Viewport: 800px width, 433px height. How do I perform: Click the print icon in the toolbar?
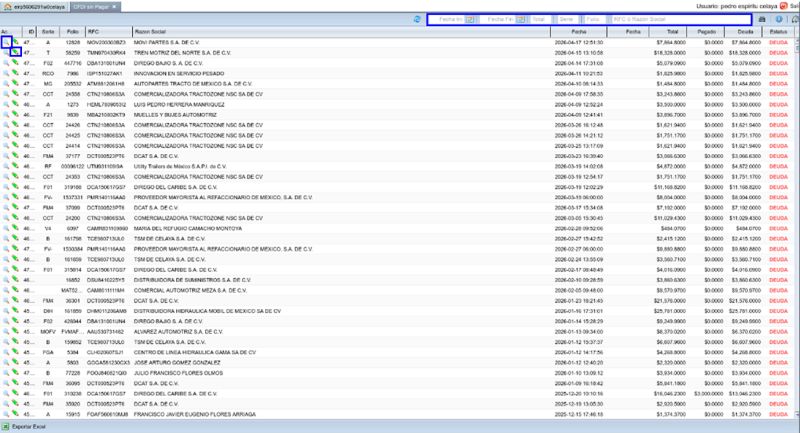(x=762, y=19)
